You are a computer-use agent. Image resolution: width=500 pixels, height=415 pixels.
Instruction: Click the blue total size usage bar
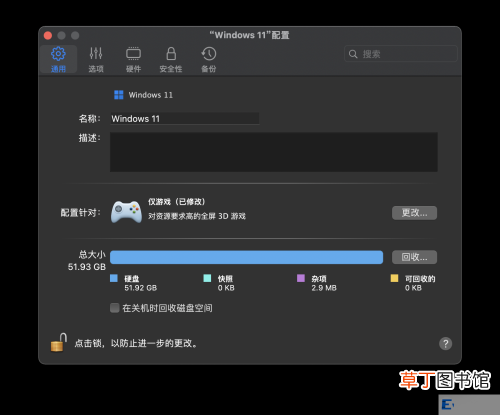tap(246, 257)
